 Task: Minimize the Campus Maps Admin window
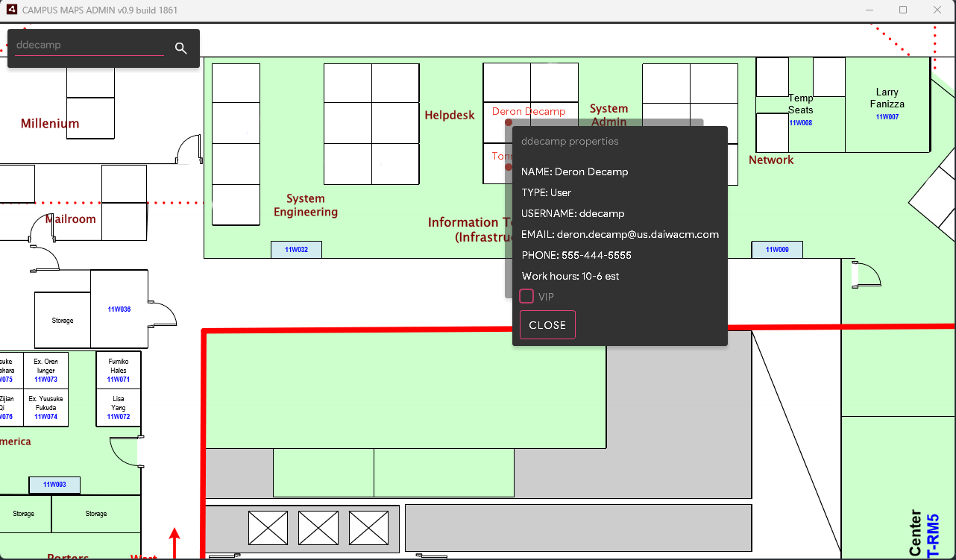869,10
